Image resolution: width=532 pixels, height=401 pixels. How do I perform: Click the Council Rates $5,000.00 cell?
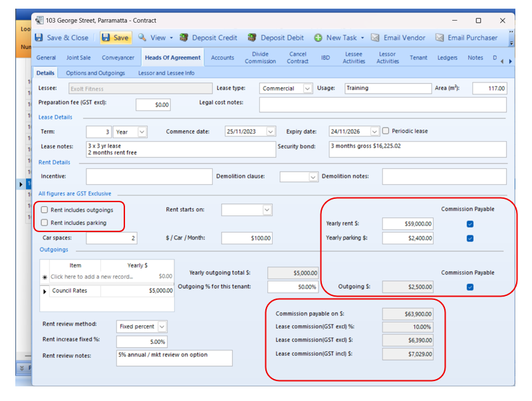click(137, 291)
